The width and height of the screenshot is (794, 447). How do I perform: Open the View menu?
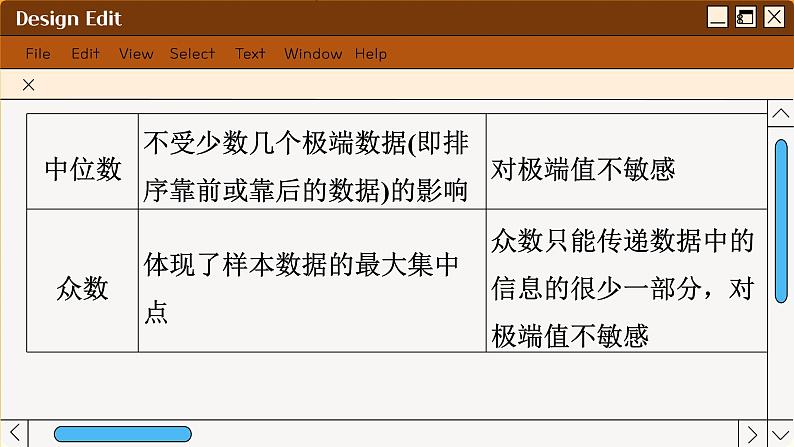click(136, 53)
